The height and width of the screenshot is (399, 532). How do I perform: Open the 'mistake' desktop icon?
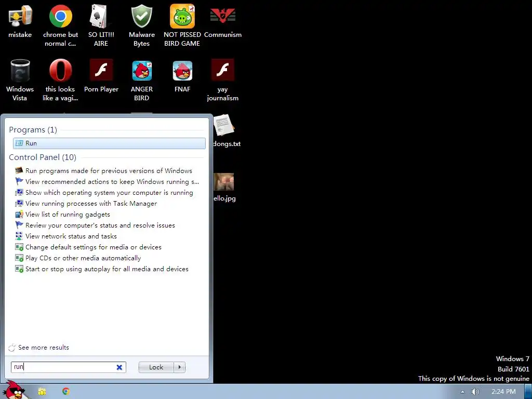coord(20,16)
